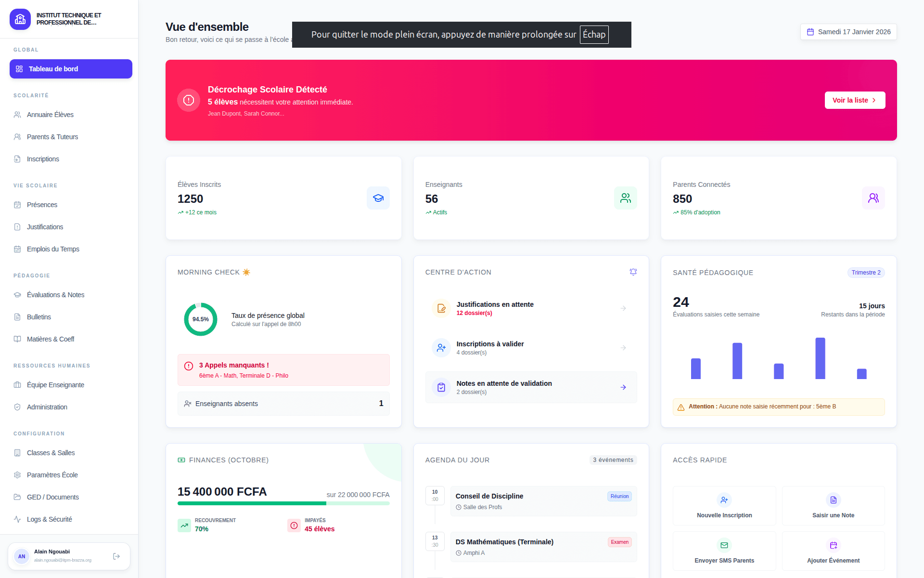This screenshot has width=924, height=578.
Task: Click the graduation cap icon on Élèves Inscrits
Action: [378, 198]
